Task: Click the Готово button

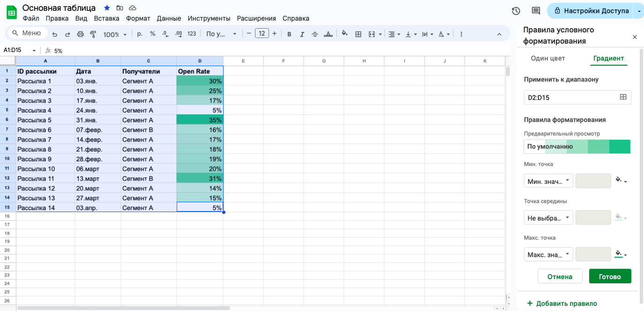Action: click(610, 276)
